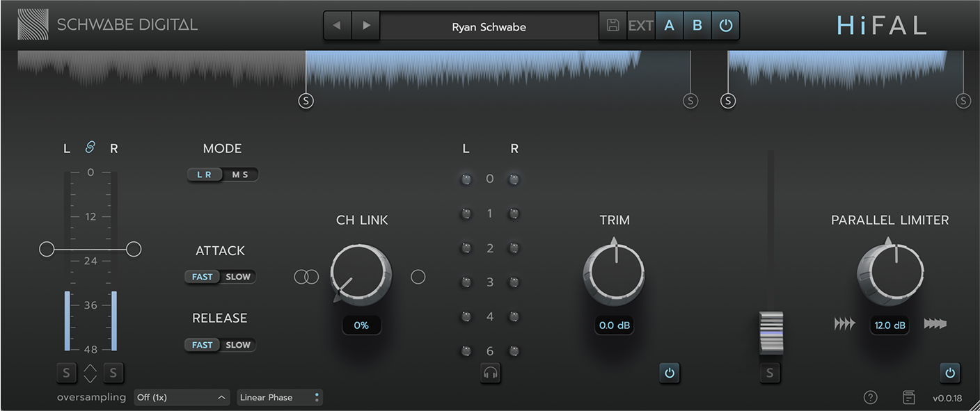Click the HiFAL product title
Image resolution: width=980 pixels, height=411 pixels.
(x=882, y=26)
